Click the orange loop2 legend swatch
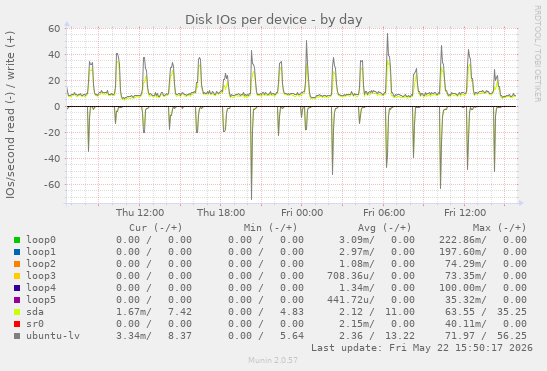Screen dimensions: 547x371 (x=17, y=264)
